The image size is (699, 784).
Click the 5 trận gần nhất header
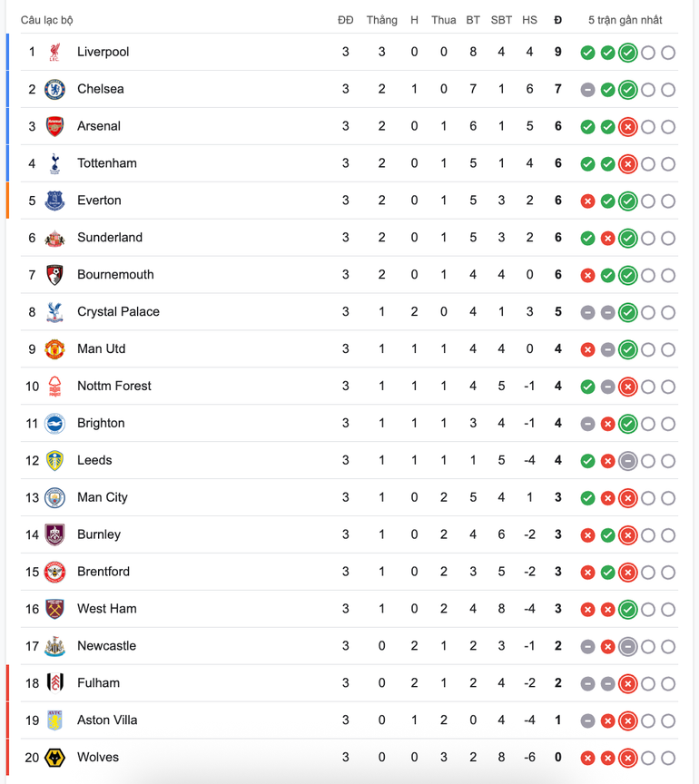[625, 21]
